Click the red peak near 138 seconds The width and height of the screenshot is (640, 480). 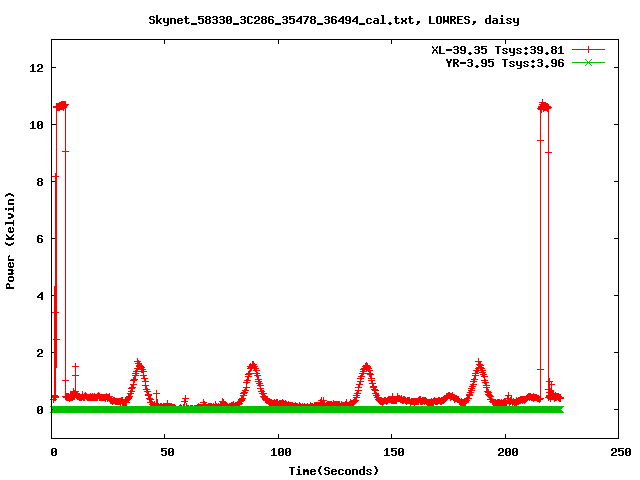[x=366, y=365]
